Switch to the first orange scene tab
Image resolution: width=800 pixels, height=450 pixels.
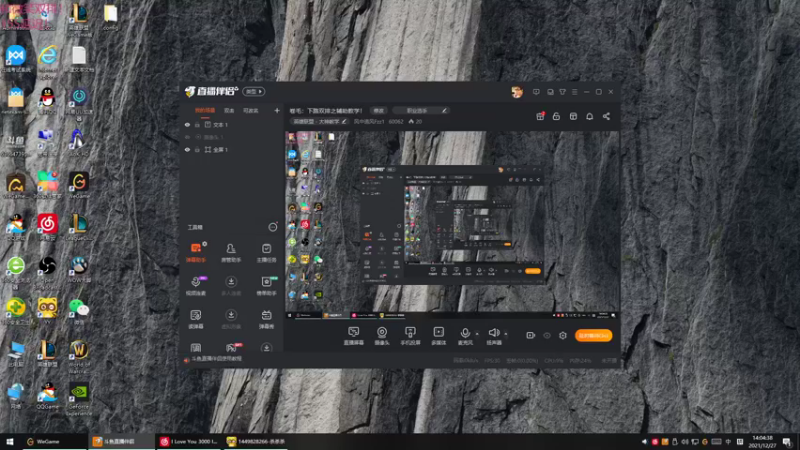click(205, 110)
